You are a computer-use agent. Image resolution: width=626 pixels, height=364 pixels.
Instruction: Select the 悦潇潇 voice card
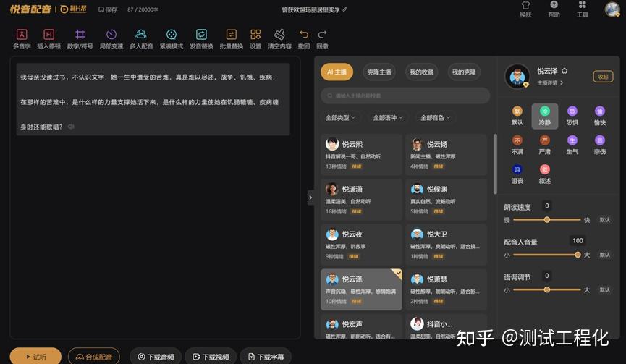point(361,200)
